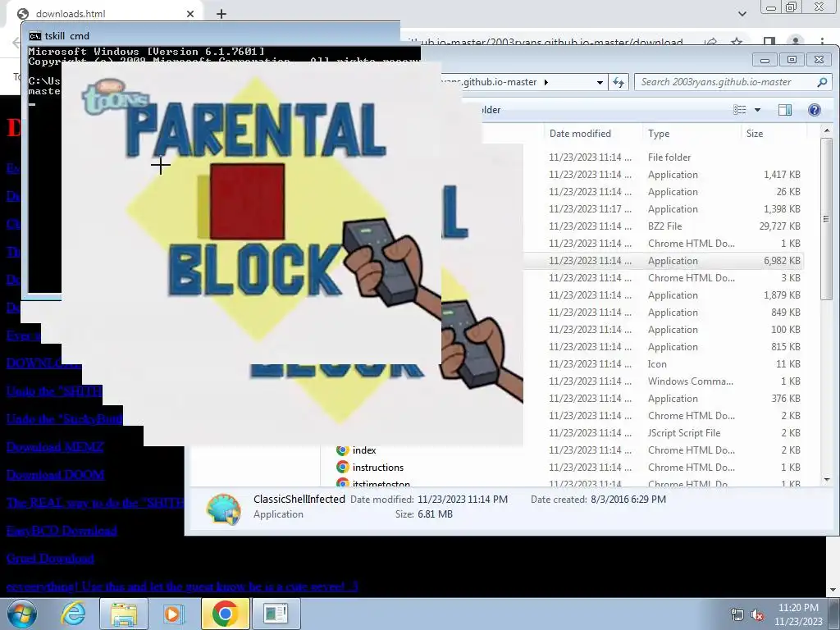
Task: Close the downloads.html tab
Action: point(190,14)
